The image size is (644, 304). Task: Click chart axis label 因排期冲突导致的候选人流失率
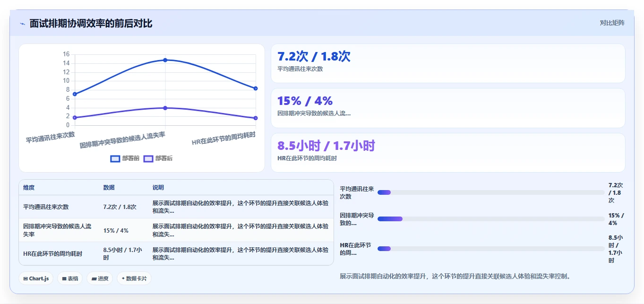coord(122,140)
